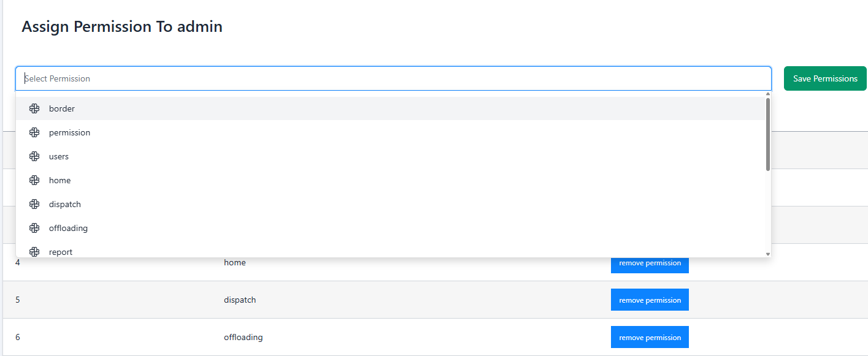Remove permission for the home row
This screenshot has width=868, height=356.
click(650, 263)
